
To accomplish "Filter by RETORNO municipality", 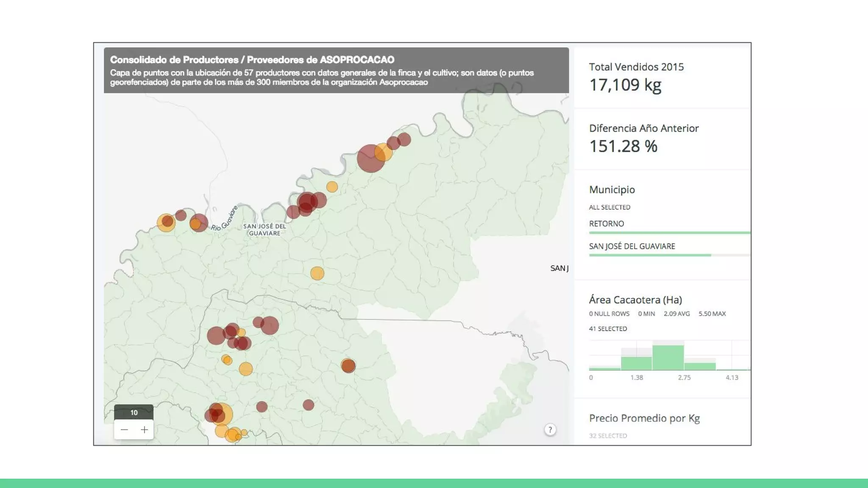I will [x=606, y=224].
